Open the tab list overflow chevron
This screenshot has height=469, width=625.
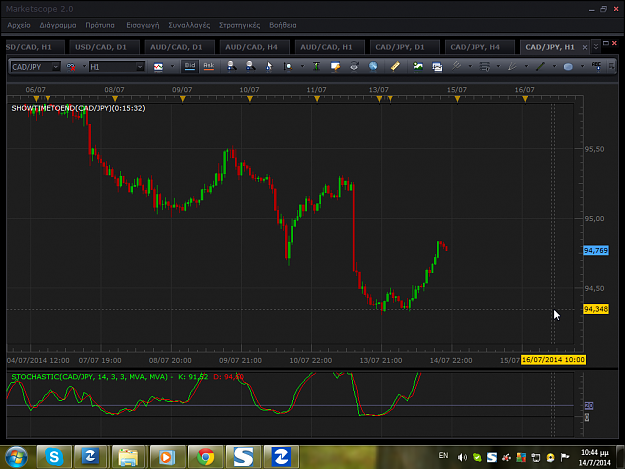[596, 47]
